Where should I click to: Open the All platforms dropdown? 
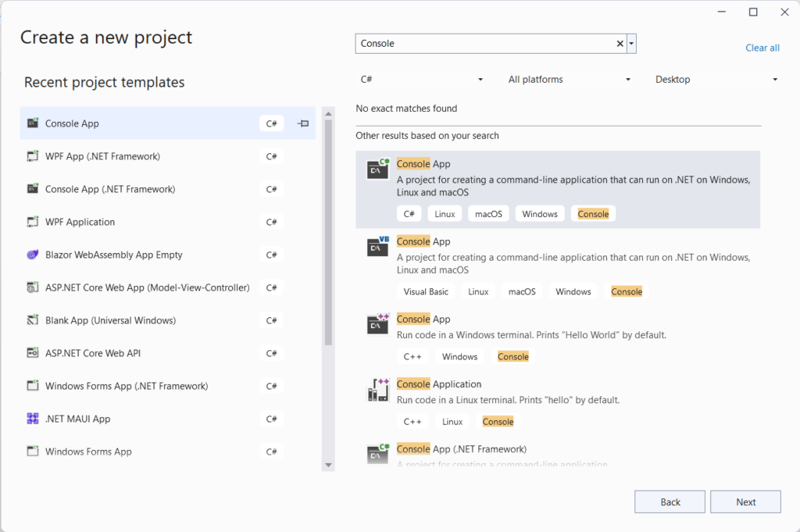(570, 79)
